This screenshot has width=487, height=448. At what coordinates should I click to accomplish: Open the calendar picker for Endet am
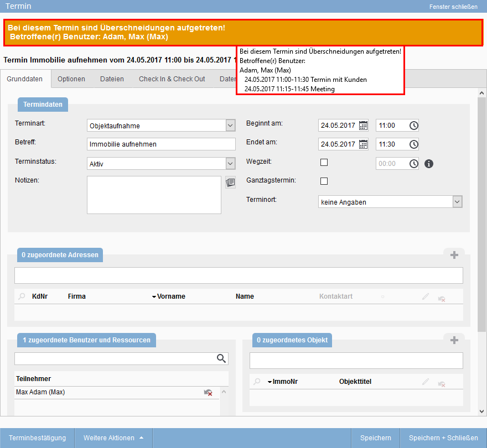coord(362,144)
